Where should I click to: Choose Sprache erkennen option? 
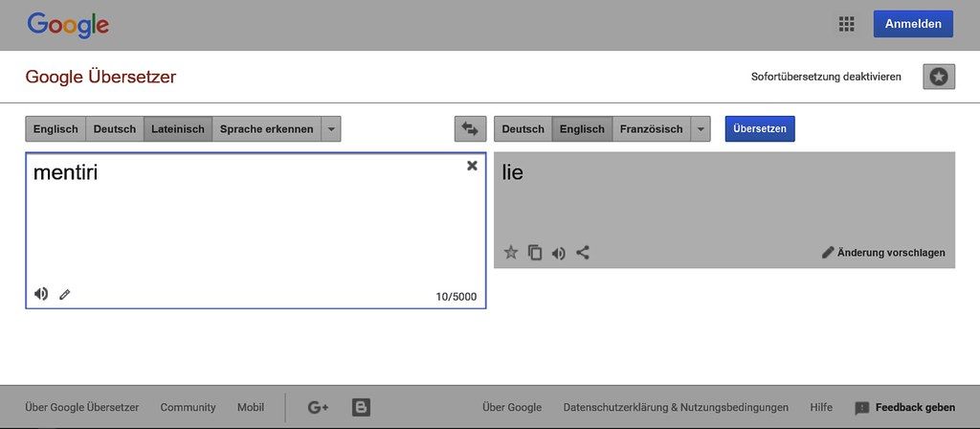pos(267,129)
